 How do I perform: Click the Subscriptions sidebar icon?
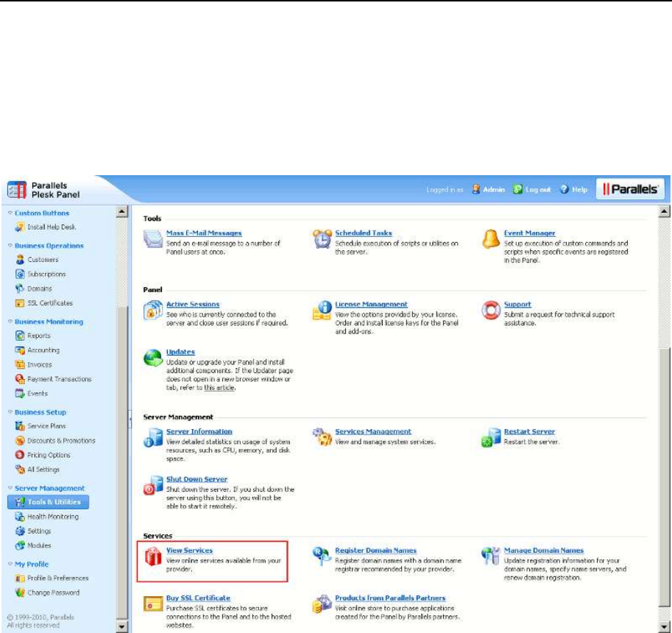20,274
